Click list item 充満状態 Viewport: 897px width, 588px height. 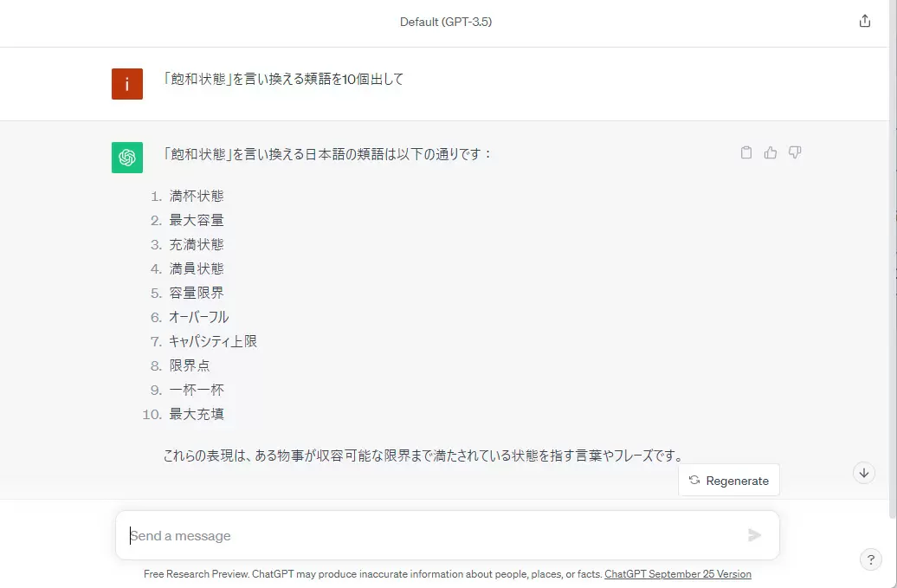point(197,245)
